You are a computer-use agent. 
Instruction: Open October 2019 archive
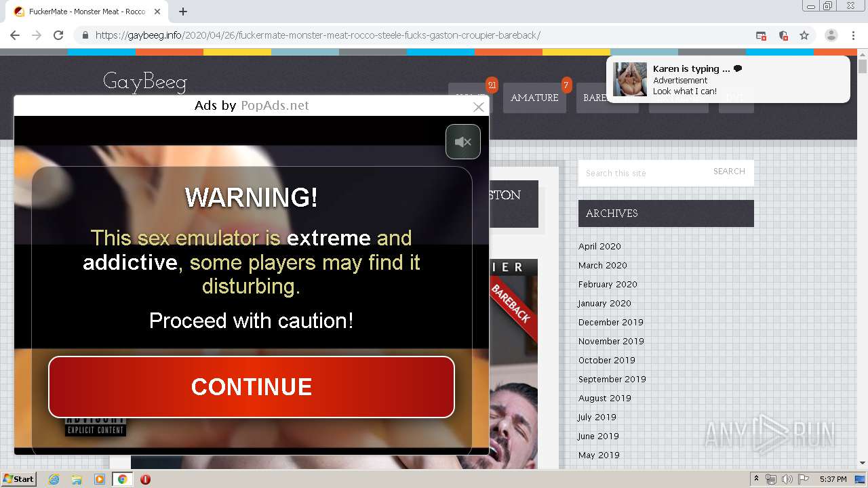coord(607,360)
